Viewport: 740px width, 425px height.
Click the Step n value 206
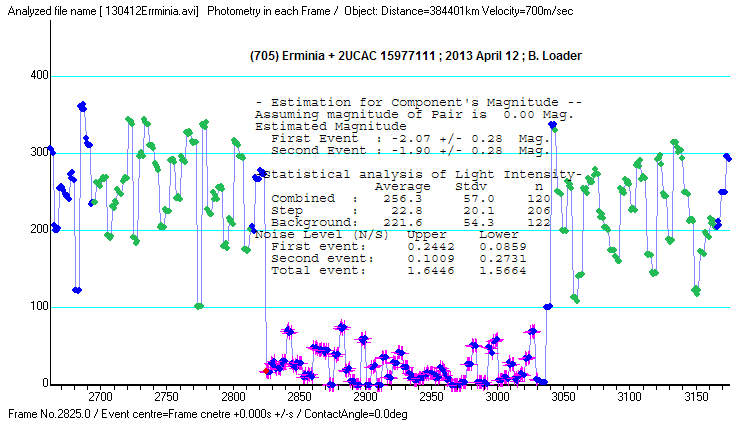pos(539,210)
